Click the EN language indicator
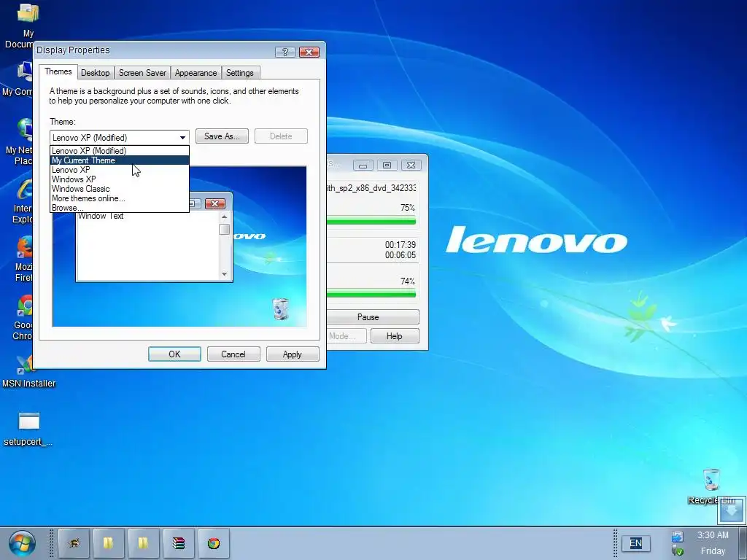Screen dimensions: 747x560 click(635, 543)
